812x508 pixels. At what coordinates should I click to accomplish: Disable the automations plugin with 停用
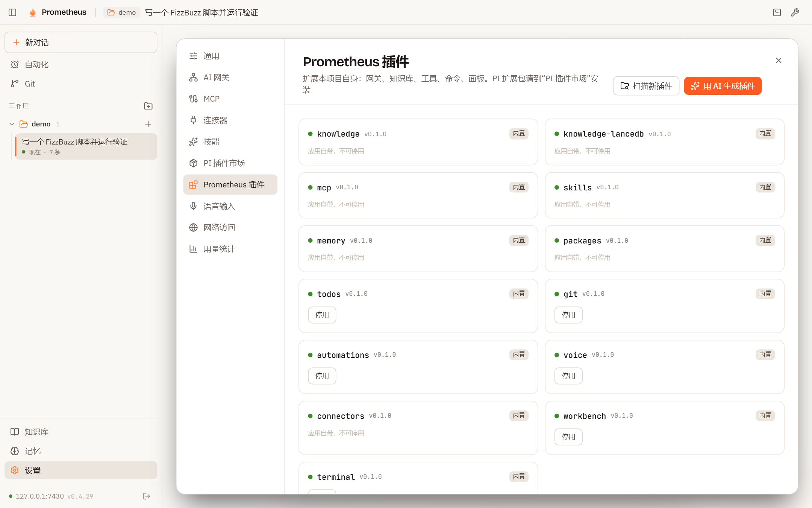click(322, 376)
